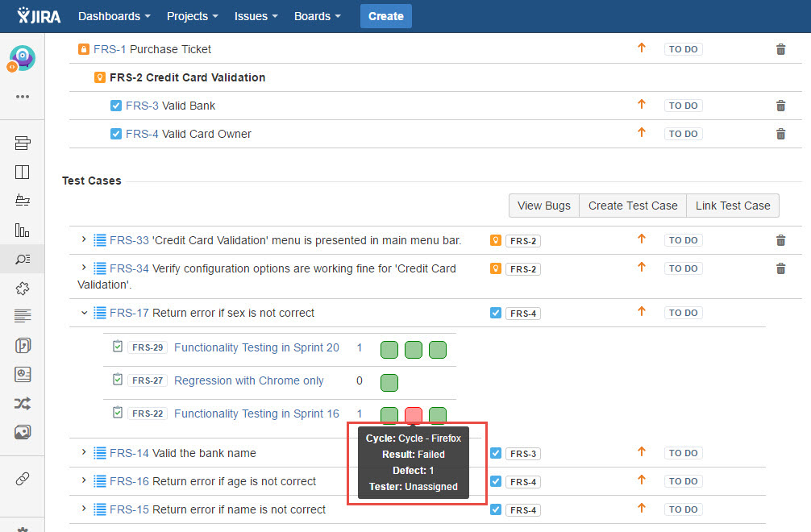Click the clipboard icon beside FRS-29
The height and width of the screenshot is (532, 811).
[x=118, y=347]
